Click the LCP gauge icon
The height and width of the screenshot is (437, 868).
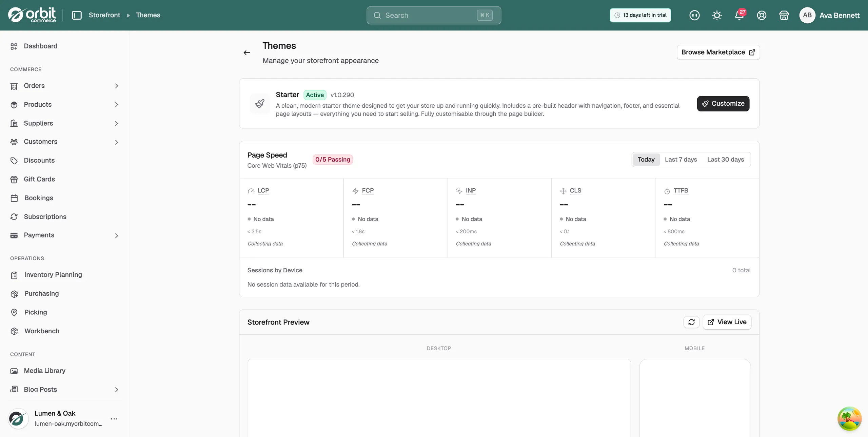pos(251,191)
